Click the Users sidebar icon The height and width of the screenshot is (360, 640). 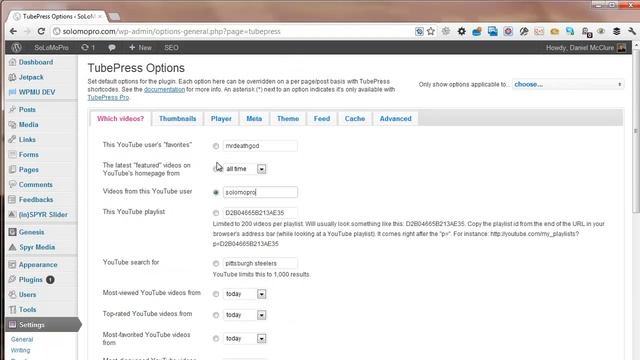coord(12,294)
